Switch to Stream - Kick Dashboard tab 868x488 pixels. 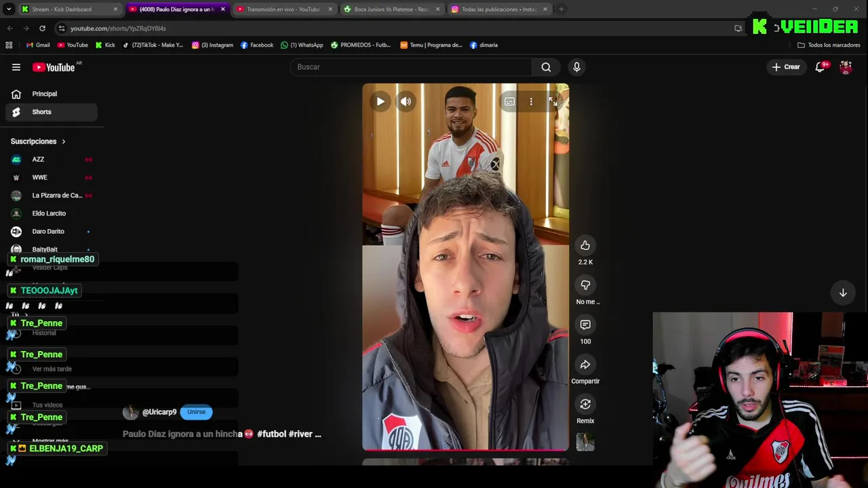(x=68, y=9)
